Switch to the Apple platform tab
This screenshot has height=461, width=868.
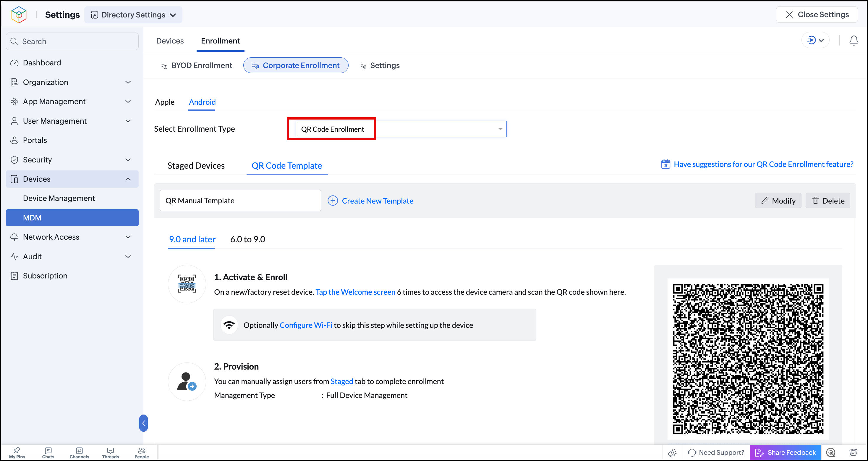(165, 102)
